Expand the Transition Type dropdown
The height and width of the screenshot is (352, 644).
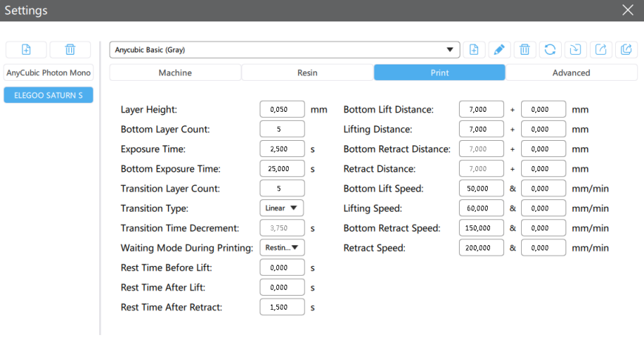[282, 208]
